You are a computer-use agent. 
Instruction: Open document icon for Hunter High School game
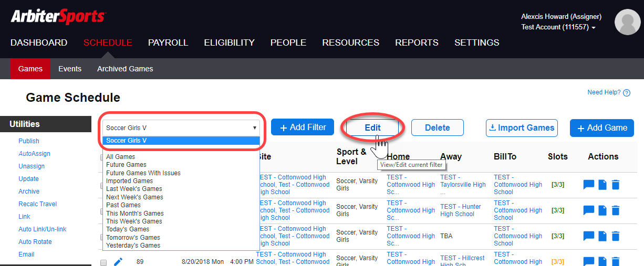(x=603, y=210)
